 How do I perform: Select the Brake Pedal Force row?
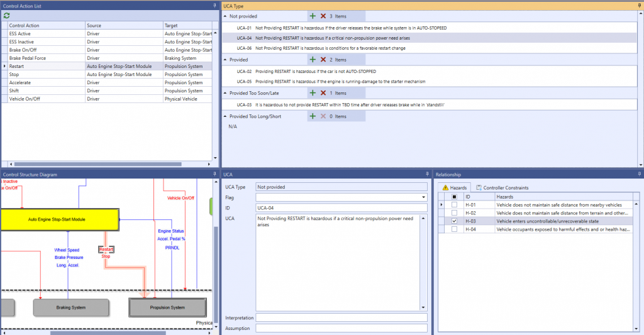pos(107,58)
